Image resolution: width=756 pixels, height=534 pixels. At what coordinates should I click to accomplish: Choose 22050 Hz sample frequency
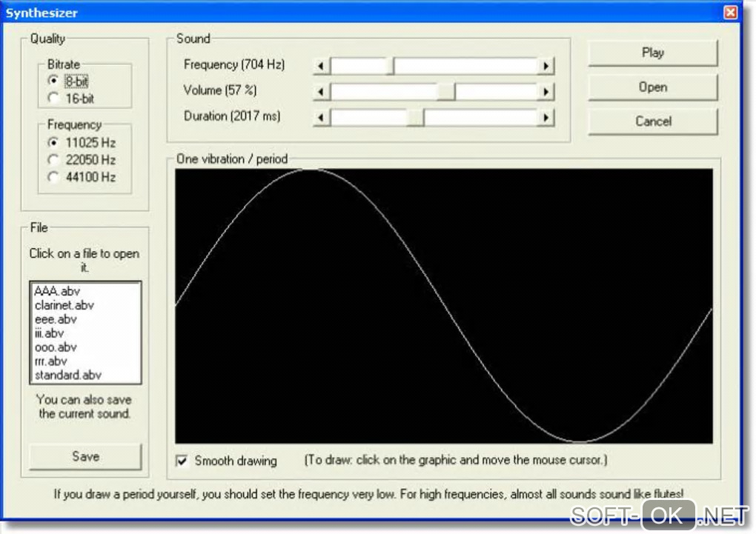(82, 159)
